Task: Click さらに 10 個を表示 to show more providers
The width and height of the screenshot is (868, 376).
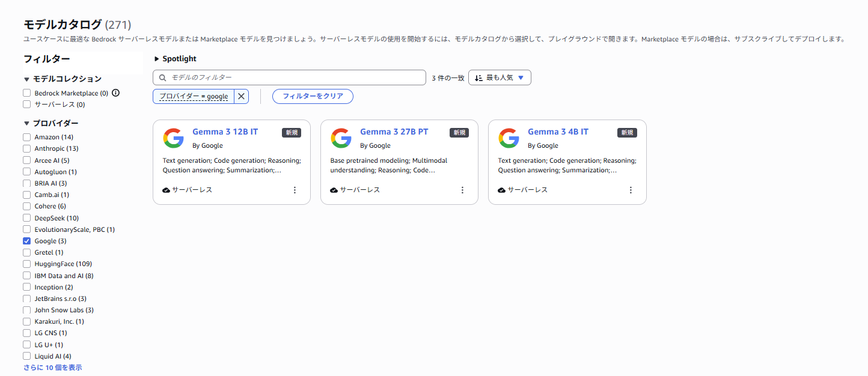Action: pyautogui.click(x=51, y=367)
